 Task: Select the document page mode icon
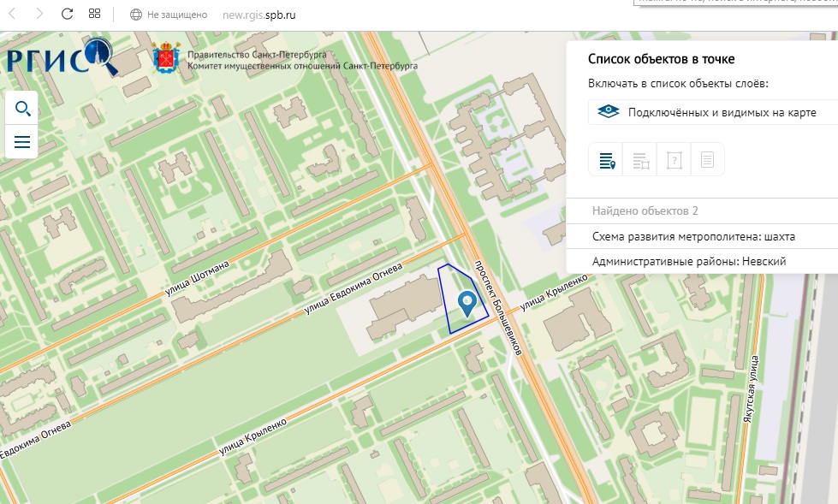[707, 160]
